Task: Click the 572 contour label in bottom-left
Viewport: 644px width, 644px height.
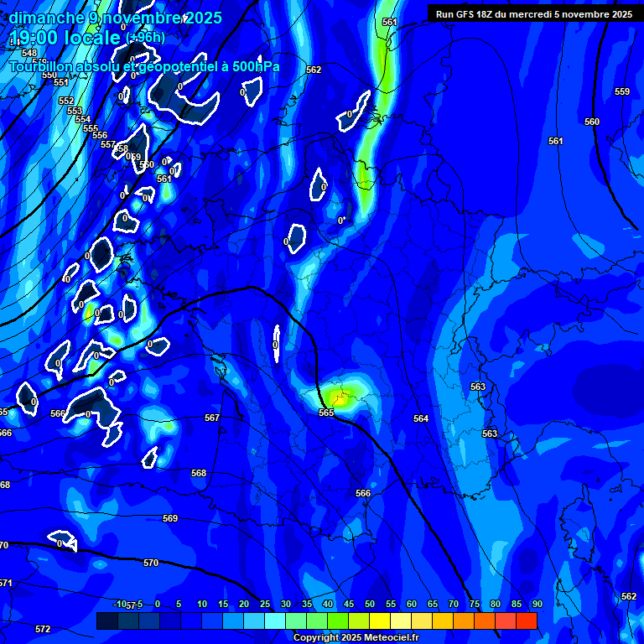Action: (43, 629)
